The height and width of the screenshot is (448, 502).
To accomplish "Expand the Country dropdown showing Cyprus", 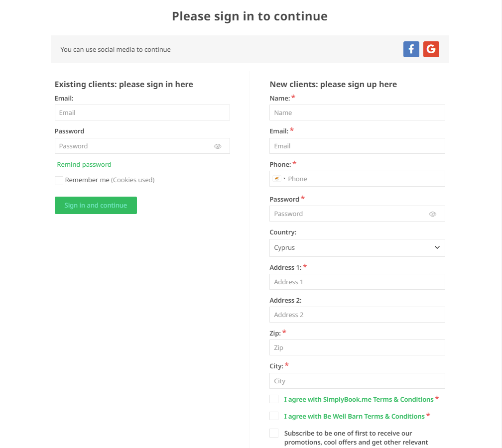I will click(357, 248).
